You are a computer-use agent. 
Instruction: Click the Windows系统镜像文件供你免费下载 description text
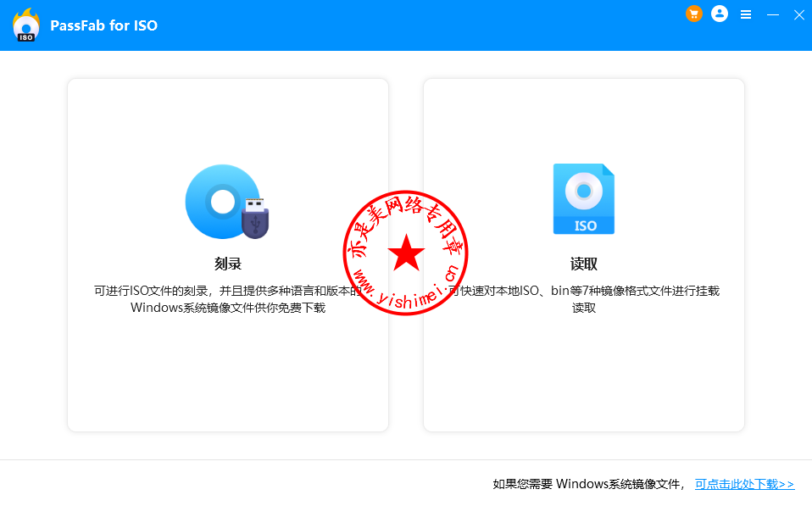(228, 308)
